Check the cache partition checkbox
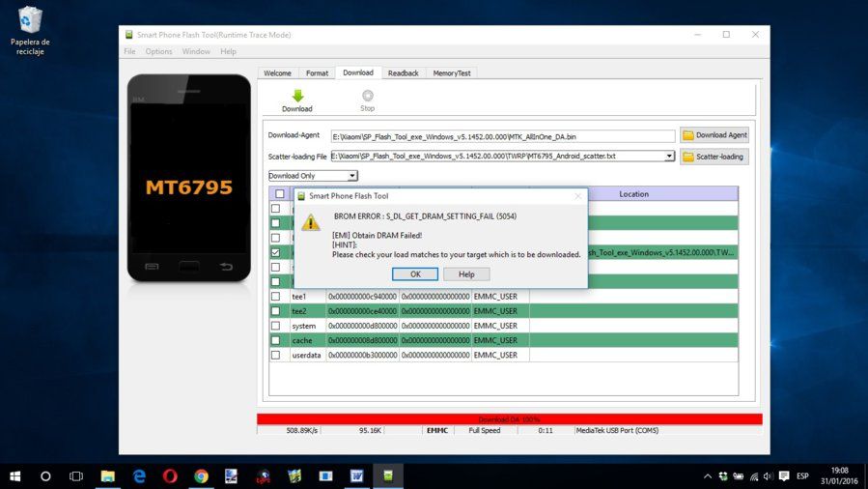This screenshot has height=489, width=868. point(276,340)
